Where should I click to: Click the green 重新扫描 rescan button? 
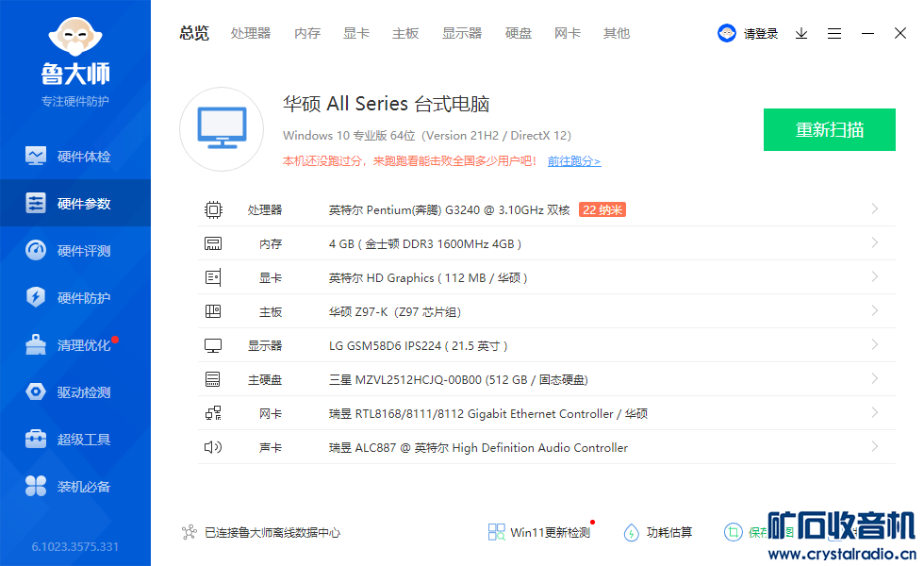(x=830, y=130)
